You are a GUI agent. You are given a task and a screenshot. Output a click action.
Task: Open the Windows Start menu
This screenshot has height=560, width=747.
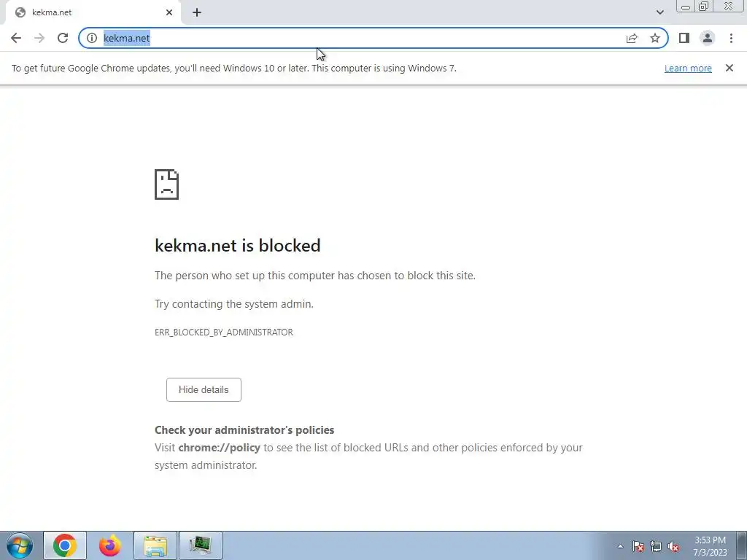(20, 545)
